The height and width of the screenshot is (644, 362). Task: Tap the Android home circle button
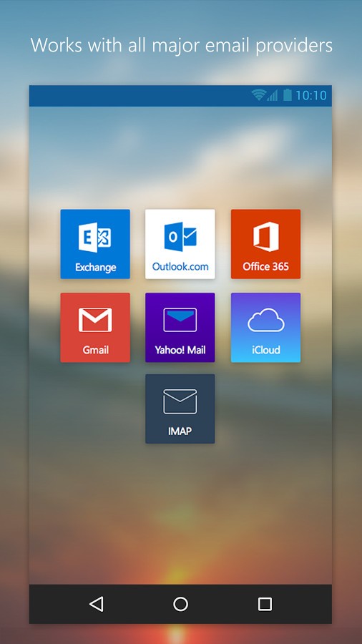pos(180,604)
